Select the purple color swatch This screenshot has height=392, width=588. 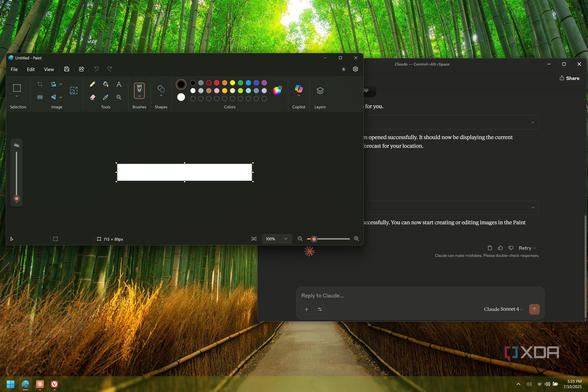[264, 83]
